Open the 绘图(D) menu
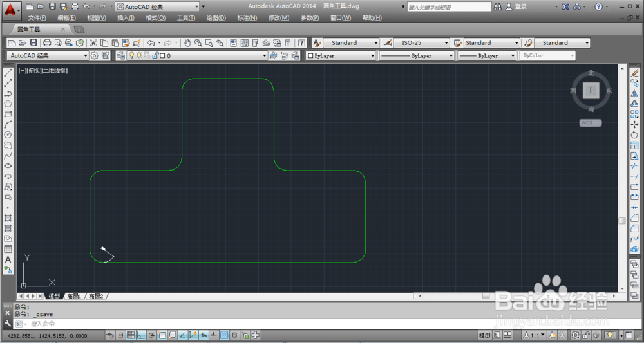 click(216, 17)
